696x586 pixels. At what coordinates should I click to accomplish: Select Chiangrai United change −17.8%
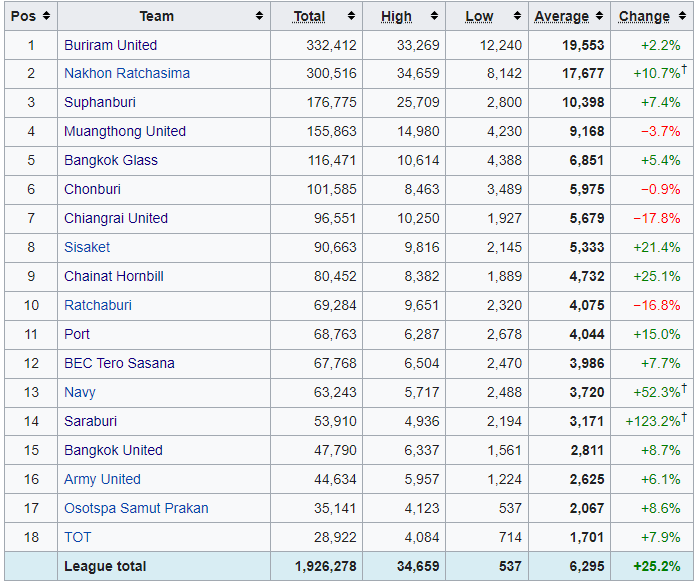[x=657, y=218]
